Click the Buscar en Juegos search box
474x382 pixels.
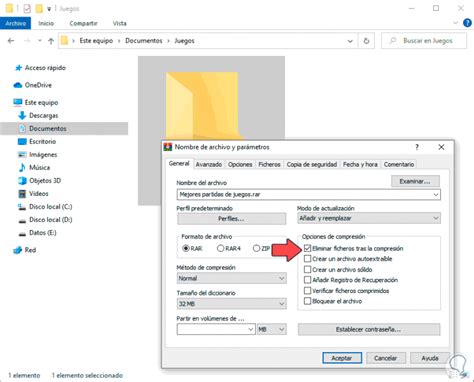pyautogui.click(x=424, y=41)
